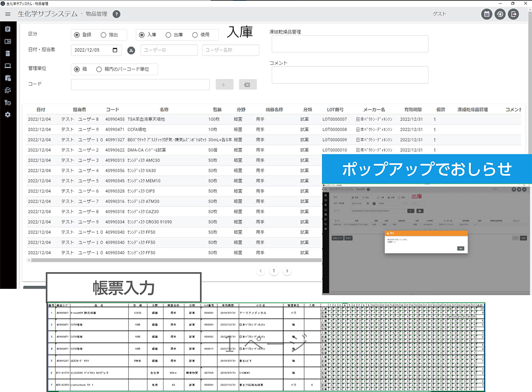Open the hamburger navigation menu
The width and height of the screenshot is (532, 392).
pyautogui.click(x=8, y=14)
